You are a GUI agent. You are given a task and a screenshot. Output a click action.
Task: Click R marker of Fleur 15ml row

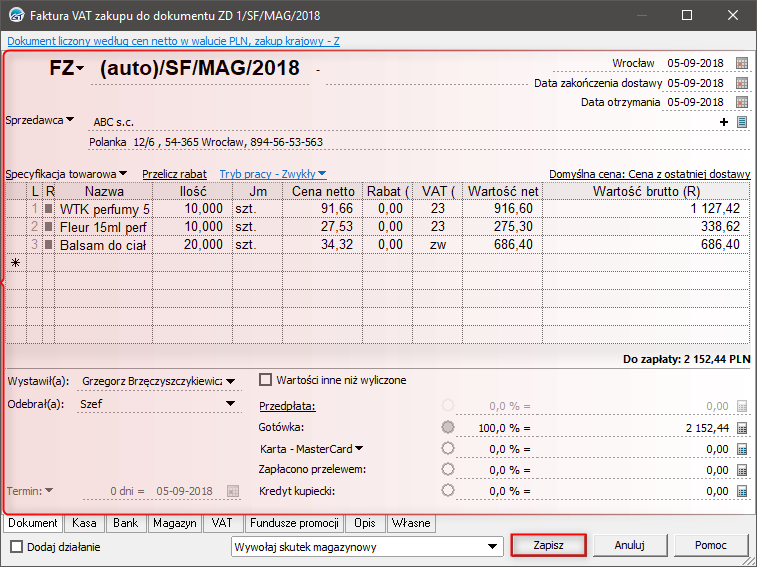coord(48,227)
